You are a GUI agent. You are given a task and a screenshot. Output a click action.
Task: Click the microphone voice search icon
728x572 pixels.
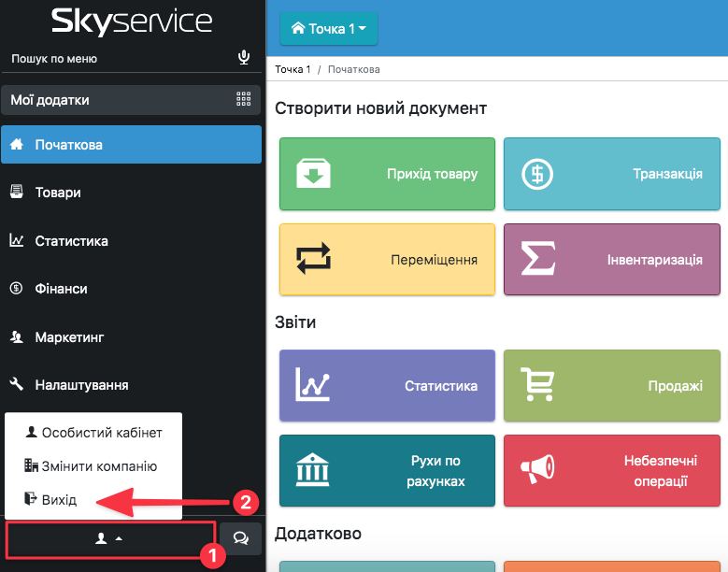(x=244, y=58)
